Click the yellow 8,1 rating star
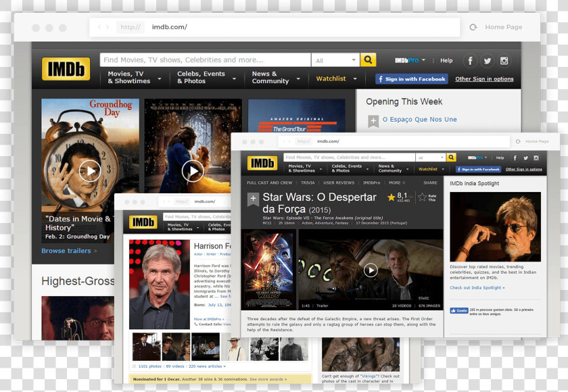The image size is (568, 392). point(392,197)
